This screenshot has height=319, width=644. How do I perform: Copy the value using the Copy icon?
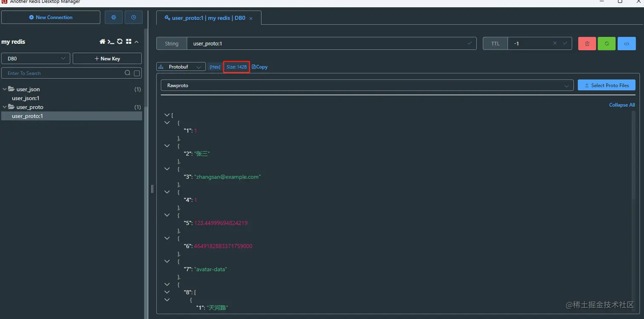point(259,67)
